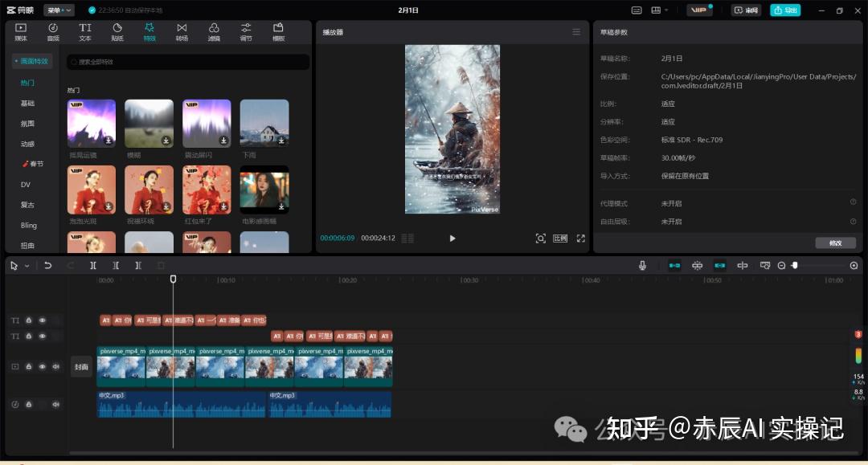Select the 扭曲 effect category

pyautogui.click(x=27, y=245)
